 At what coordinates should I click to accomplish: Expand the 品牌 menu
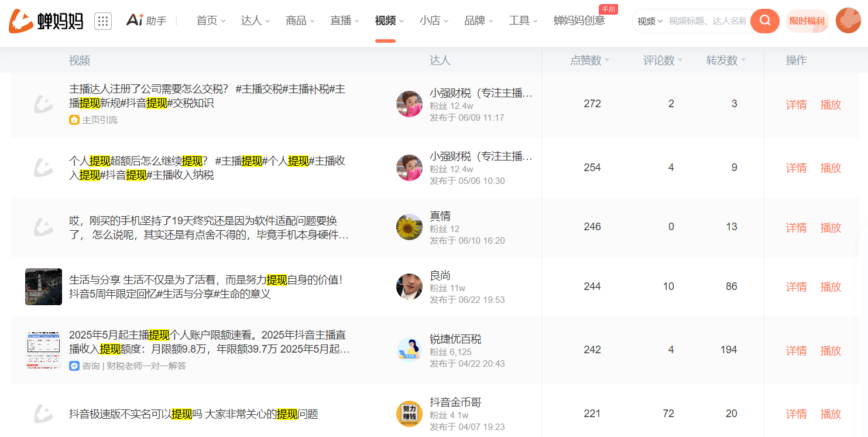tap(478, 21)
